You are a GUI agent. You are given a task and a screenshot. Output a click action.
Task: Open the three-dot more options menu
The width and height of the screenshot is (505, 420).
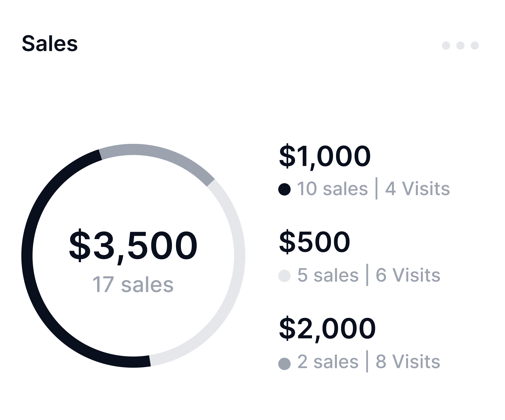pyautogui.click(x=460, y=45)
